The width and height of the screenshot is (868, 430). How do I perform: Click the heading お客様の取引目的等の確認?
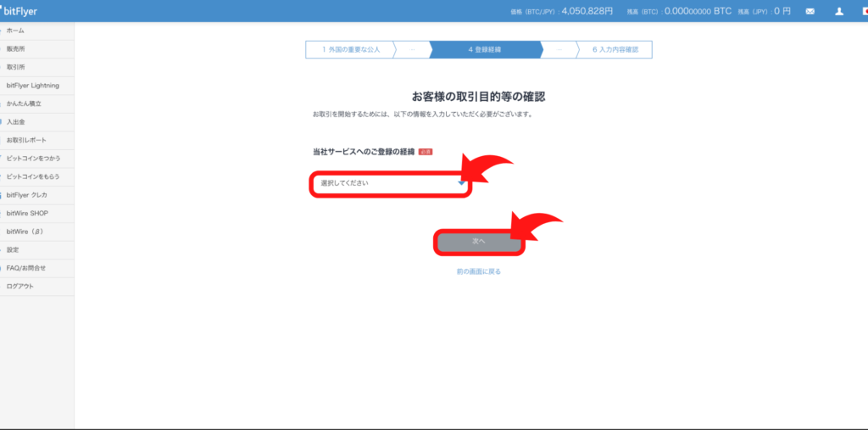click(x=479, y=97)
